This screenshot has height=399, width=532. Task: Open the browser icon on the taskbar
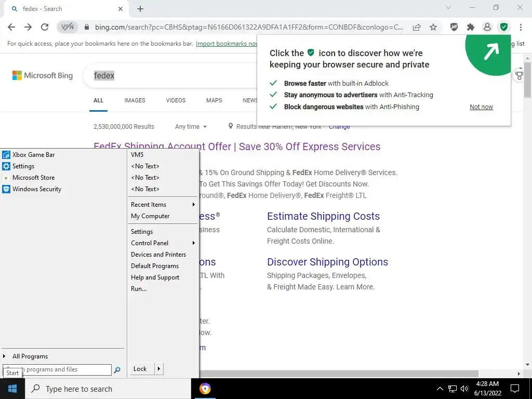coord(205,389)
